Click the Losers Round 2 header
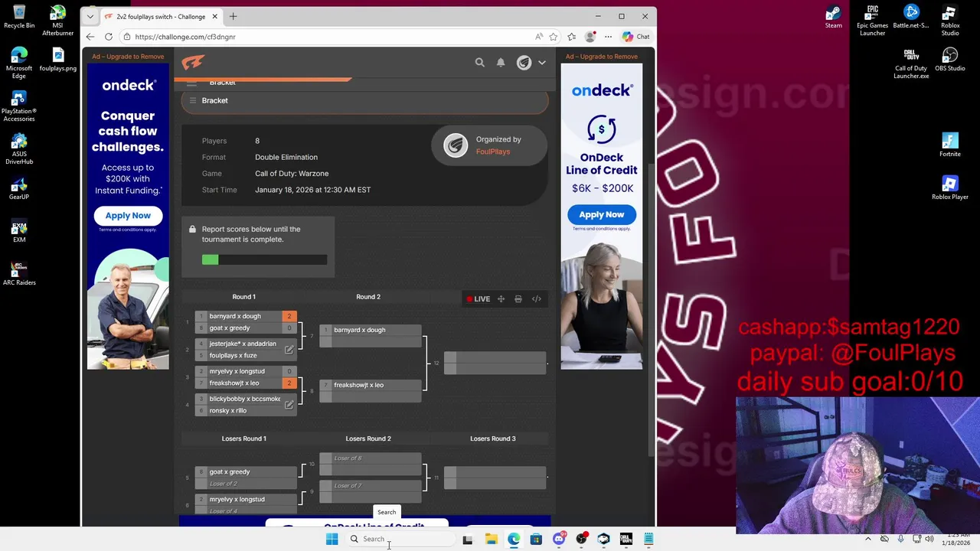The height and width of the screenshot is (551, 980). pos(368,439)
